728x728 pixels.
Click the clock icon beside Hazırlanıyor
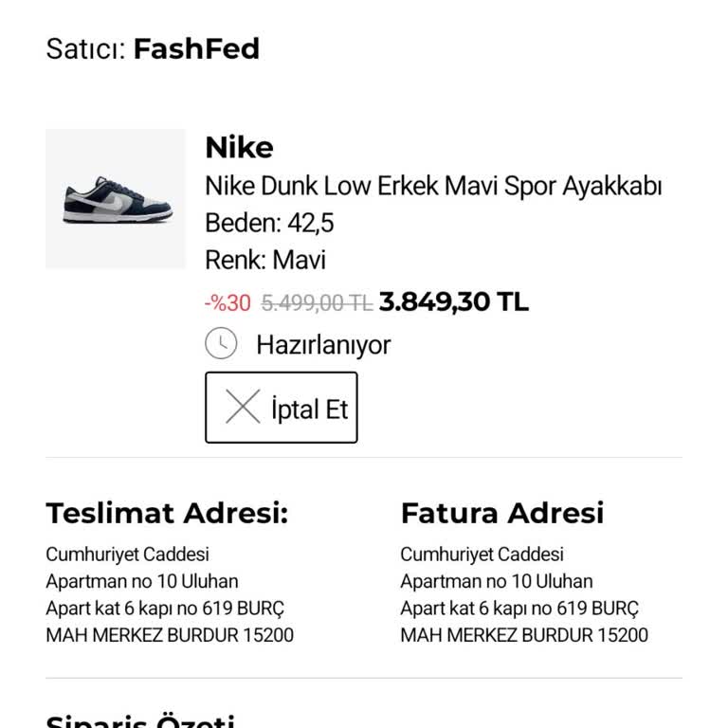point(221,343)
